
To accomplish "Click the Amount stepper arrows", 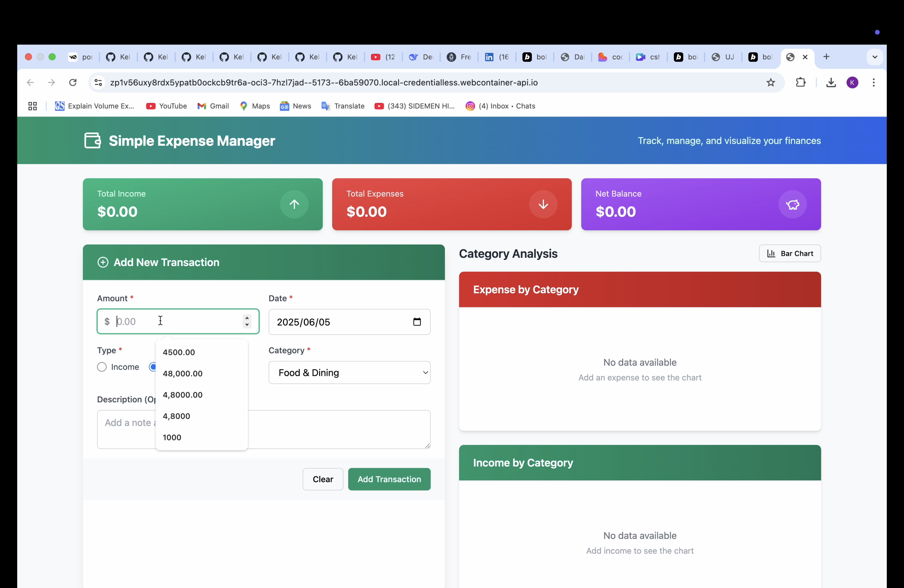I will 247,321.
